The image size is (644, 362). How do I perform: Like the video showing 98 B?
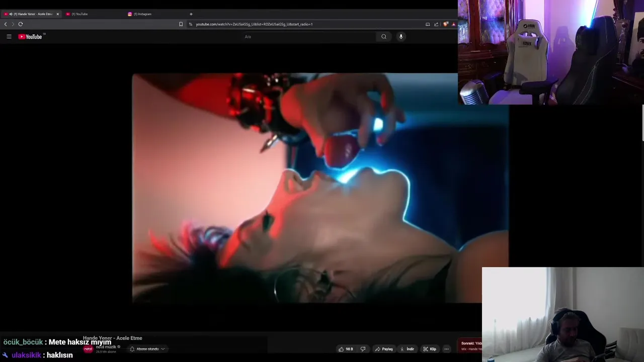[x=346, y=349]
